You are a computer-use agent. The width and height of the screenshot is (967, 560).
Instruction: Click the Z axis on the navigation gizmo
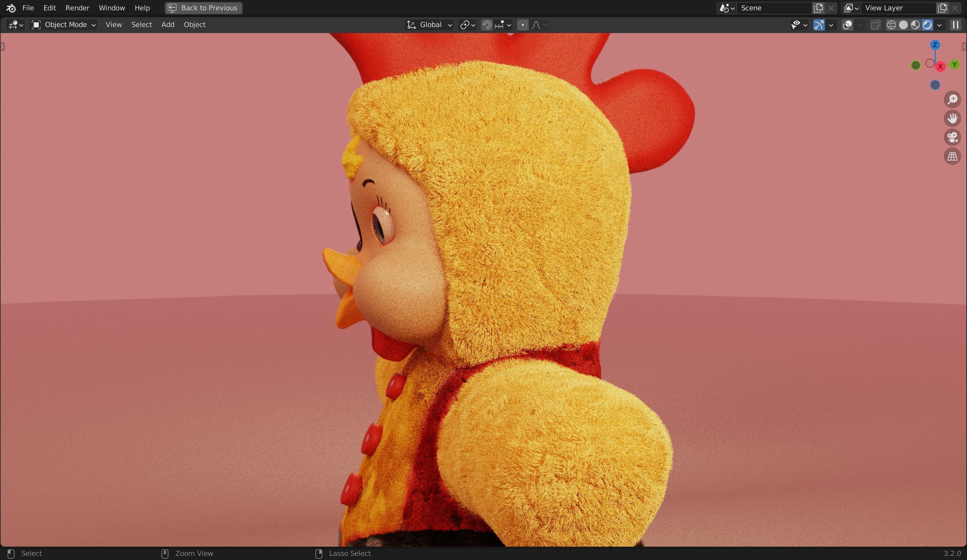coord(935,45)
